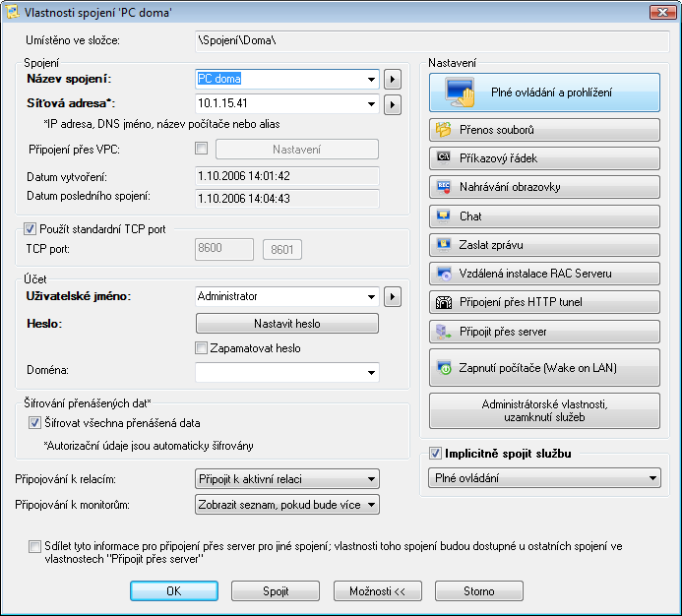Click arrow button next to Síťová adresa
Viewport: 682px width, 616px height.
pyautogui.click(x=393, y=105)
